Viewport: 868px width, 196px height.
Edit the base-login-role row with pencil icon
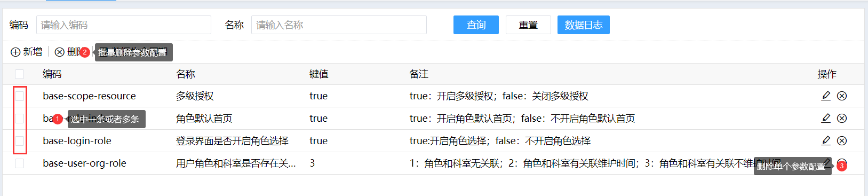click(x=826, y=141)
